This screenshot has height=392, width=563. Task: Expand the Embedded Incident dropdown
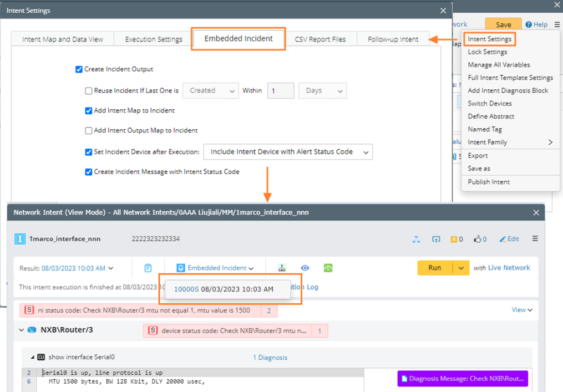pyautogui.click(x=251, y=268)
